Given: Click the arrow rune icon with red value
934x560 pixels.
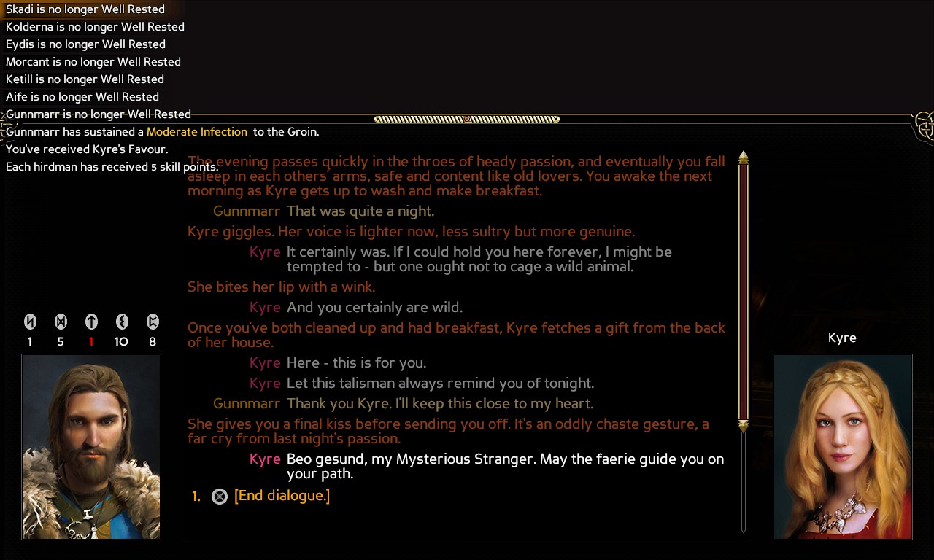Looking at the screenshot, I should click(91, 322).
